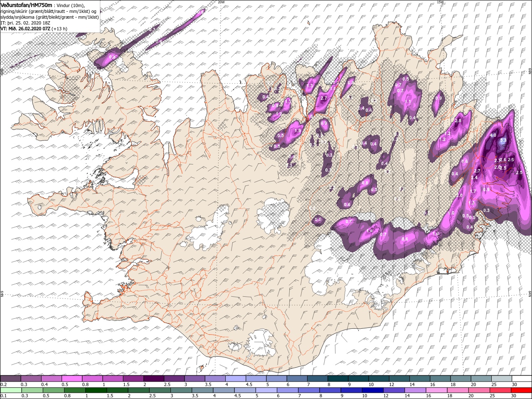Click the 'rigning/skúrir' legend description line
This screenshot has width=532, height=399.
[x=49, y=11]
